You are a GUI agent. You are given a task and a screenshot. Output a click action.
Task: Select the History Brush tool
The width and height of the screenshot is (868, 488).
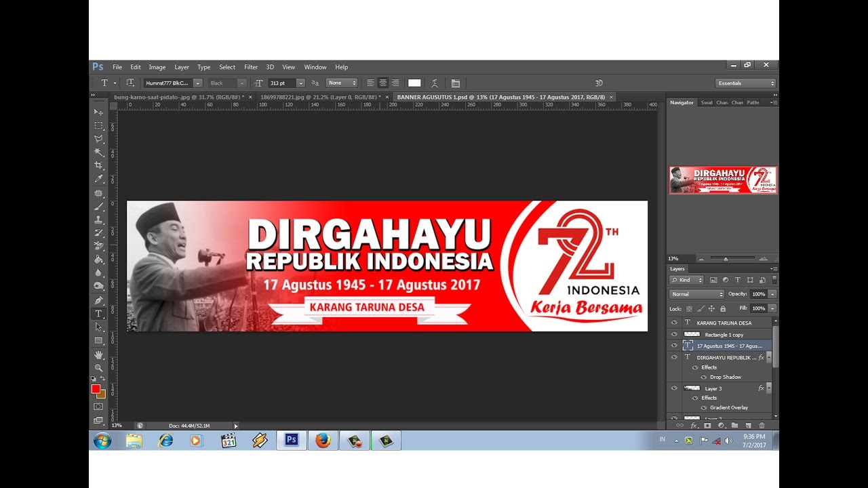(x=98, y=232)
